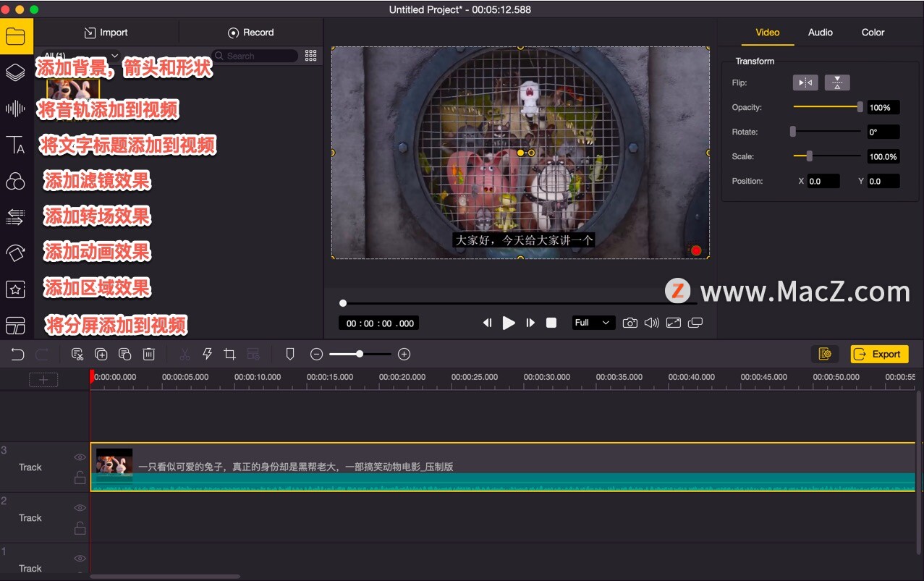924x581 pixels.
Task: Click the list-with-scissors icon in timeline toolbar
Action: [77, 354]
